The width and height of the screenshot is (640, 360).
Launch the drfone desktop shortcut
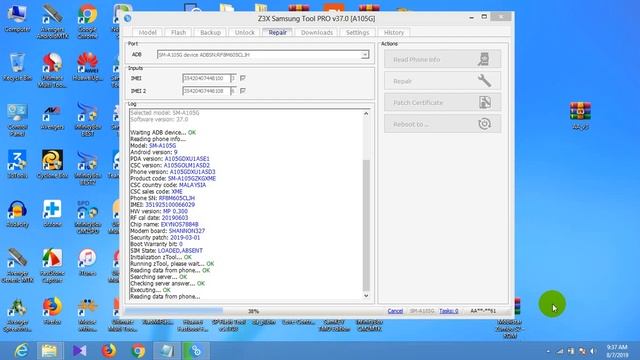pos(52,214)
